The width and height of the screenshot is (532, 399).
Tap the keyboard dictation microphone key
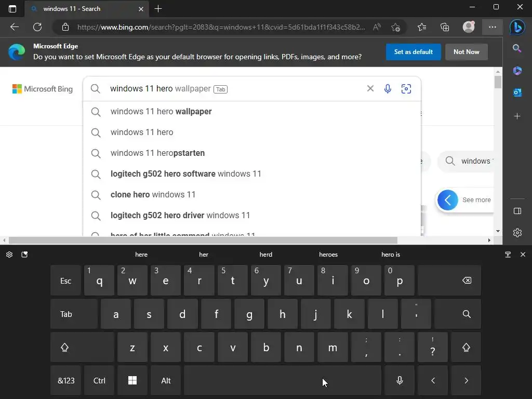(400, 380)
